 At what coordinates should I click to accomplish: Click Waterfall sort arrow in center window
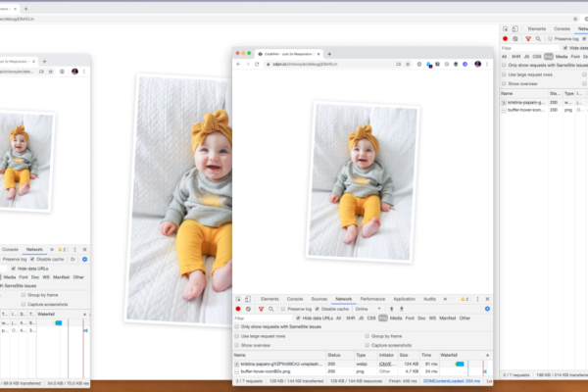(x=487, y=355)
